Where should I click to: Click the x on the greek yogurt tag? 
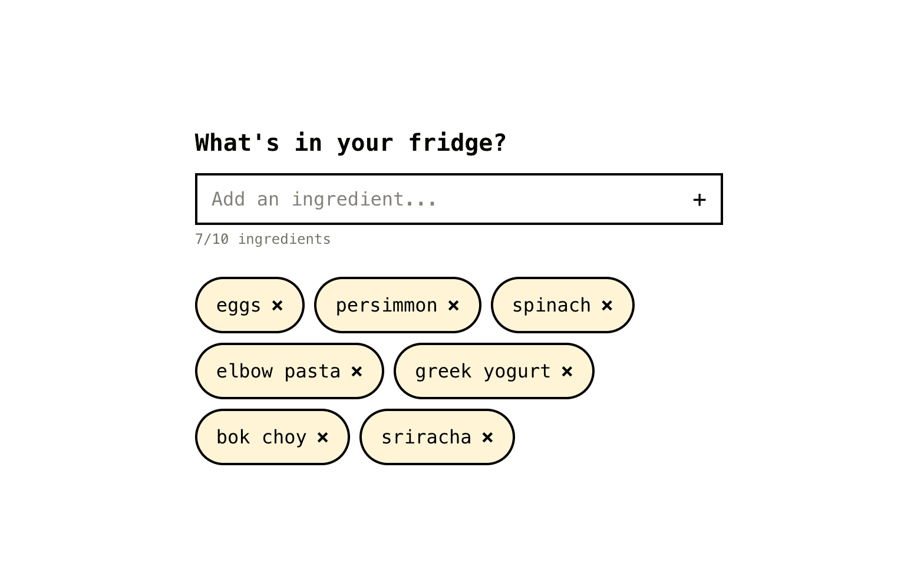(567, 371)
